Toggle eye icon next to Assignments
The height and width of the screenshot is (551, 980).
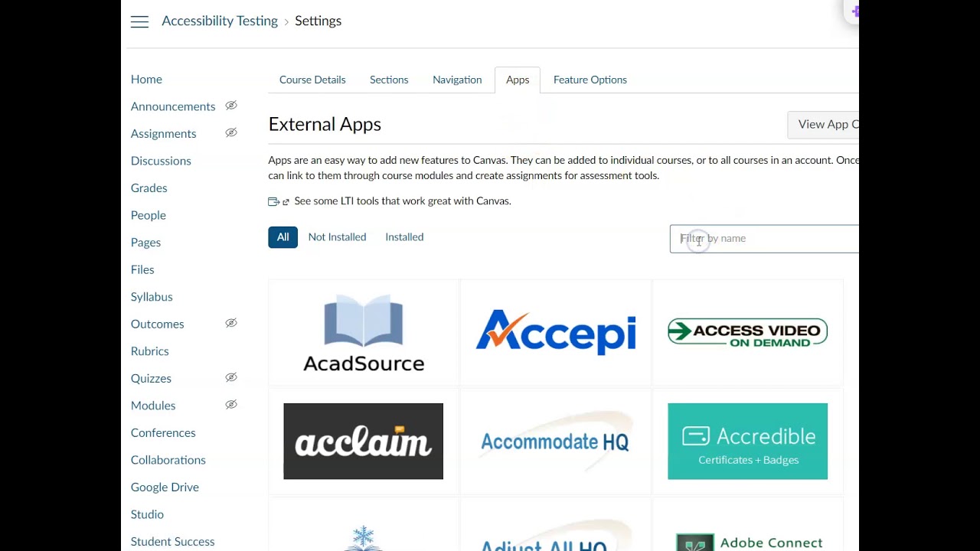[x=231, y=133]
